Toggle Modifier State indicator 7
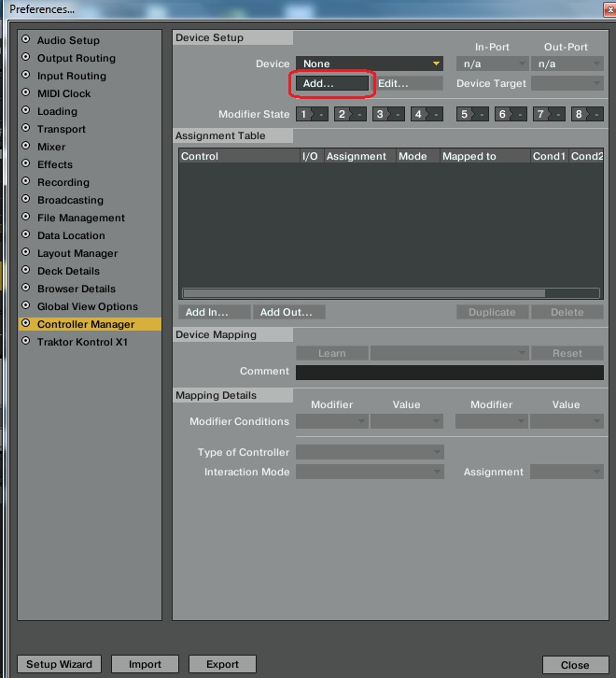The height and width of the screenshot is (678, 616). click(549, 114)
